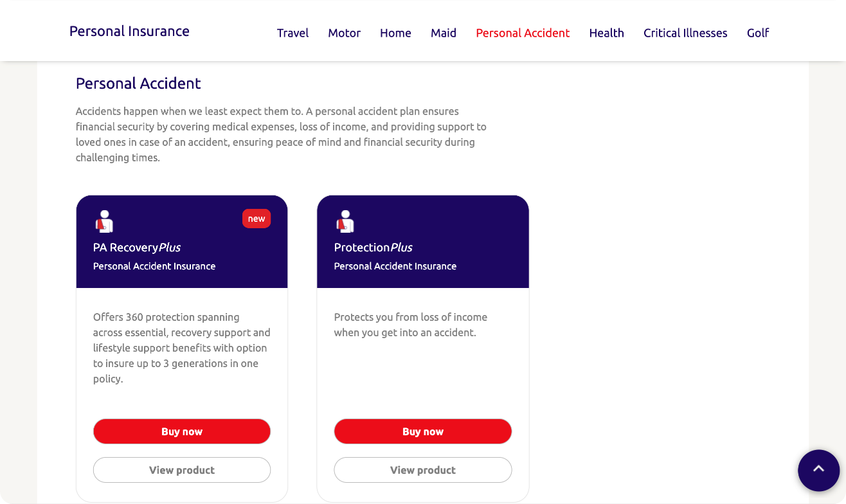Image resolution: width=846 pixels, height=504 pixels.
Task: Click the red 'new' badge
Action: click(256, 219)
